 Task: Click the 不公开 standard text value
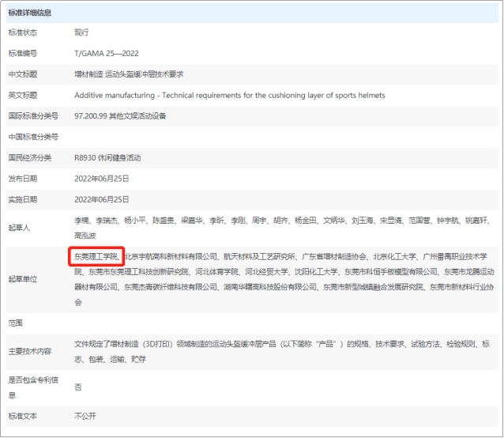click(x=85, y=416)
